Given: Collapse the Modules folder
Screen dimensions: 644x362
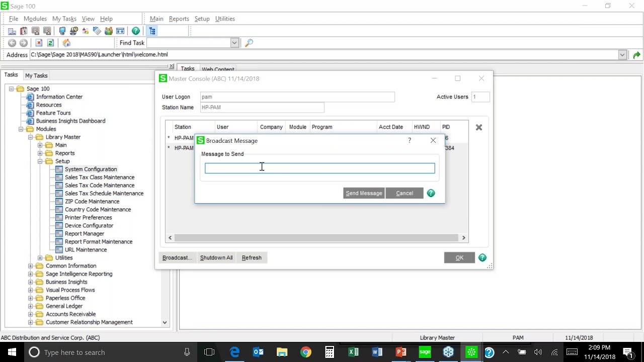Looking at the screenshot, I should 21,129.
